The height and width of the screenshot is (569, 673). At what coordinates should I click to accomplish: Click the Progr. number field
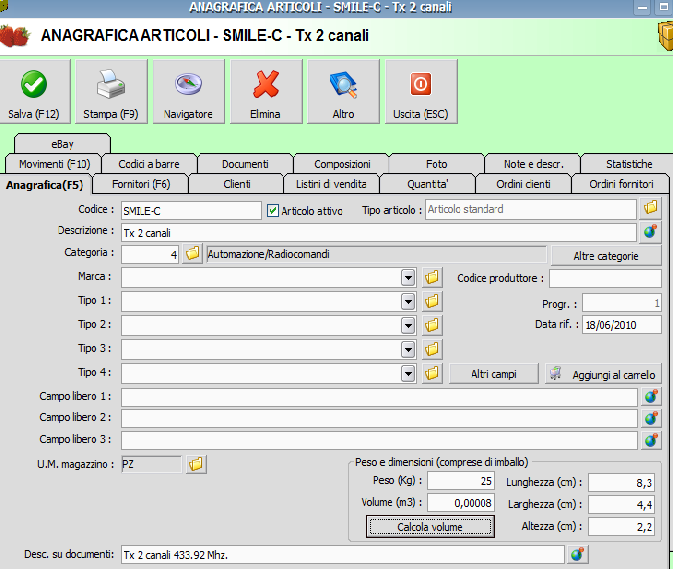coord(621,303)
